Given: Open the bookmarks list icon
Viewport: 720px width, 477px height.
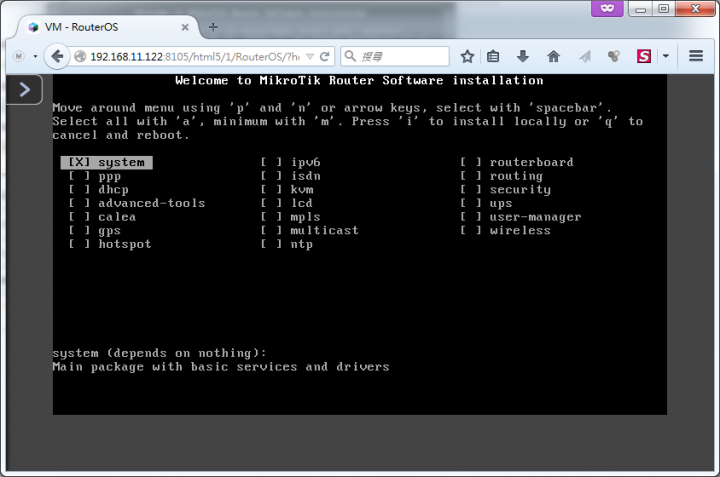Looking at the screenshot, I should click(x=493, y=56).
